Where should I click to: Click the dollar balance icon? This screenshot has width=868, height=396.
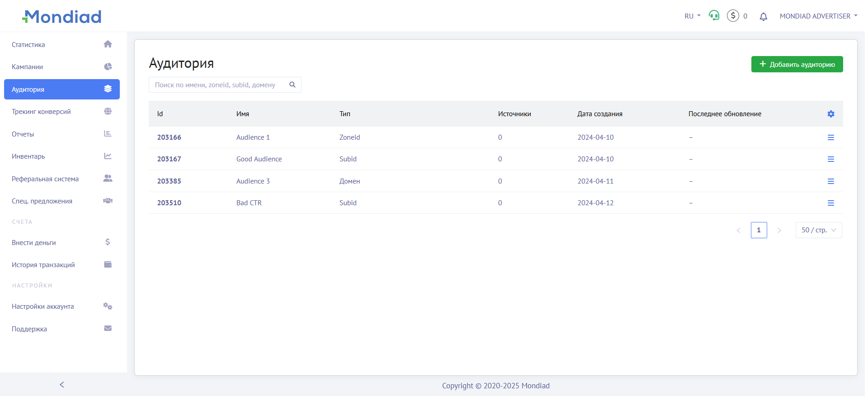733,16
